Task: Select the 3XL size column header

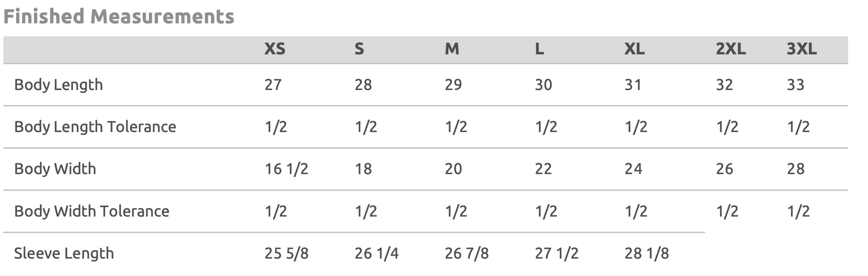Action: point(802,50)
